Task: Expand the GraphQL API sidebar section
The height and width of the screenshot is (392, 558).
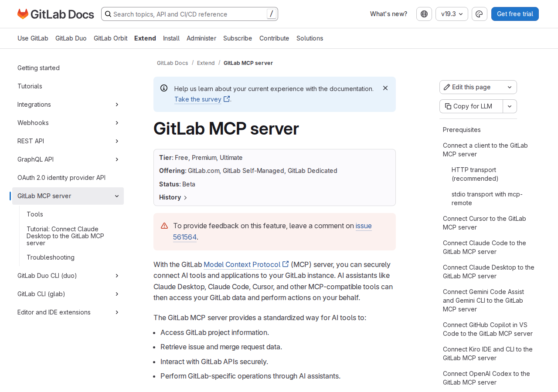Action: pyautogui.click(x=117, y=159)
